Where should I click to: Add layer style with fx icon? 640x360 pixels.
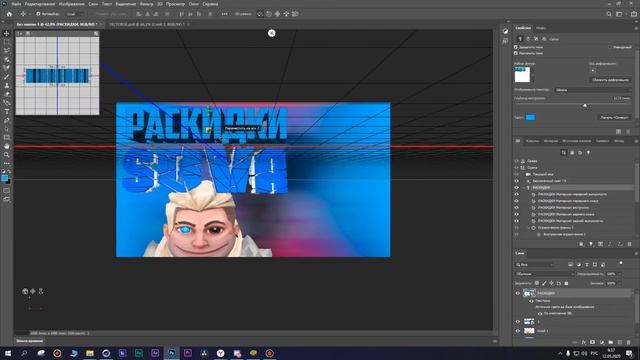[584, 342]
